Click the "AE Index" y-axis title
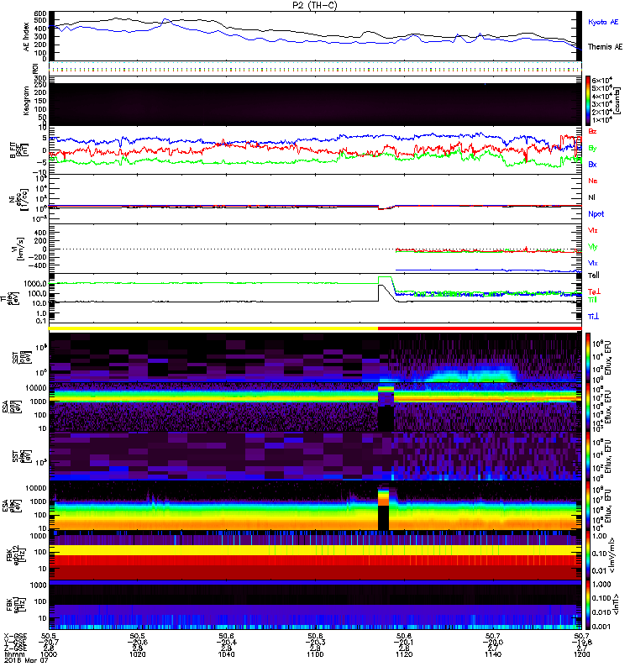 click(x=27, y=37)
